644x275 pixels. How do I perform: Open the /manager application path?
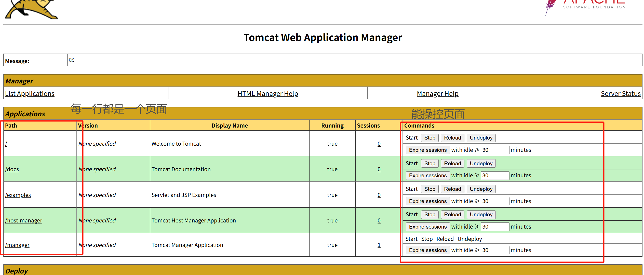click(x=17, y=245)
